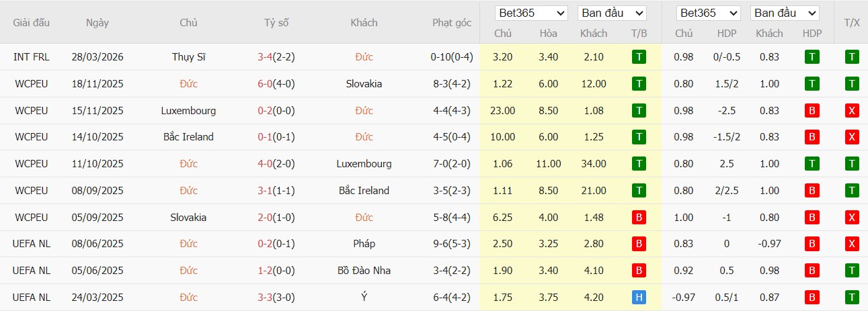Image resolution: width=868 pixels, height=311 pixels.
Task: Click the T/B badge for the 28/03/2026 match
Action: tap(639, 57)
